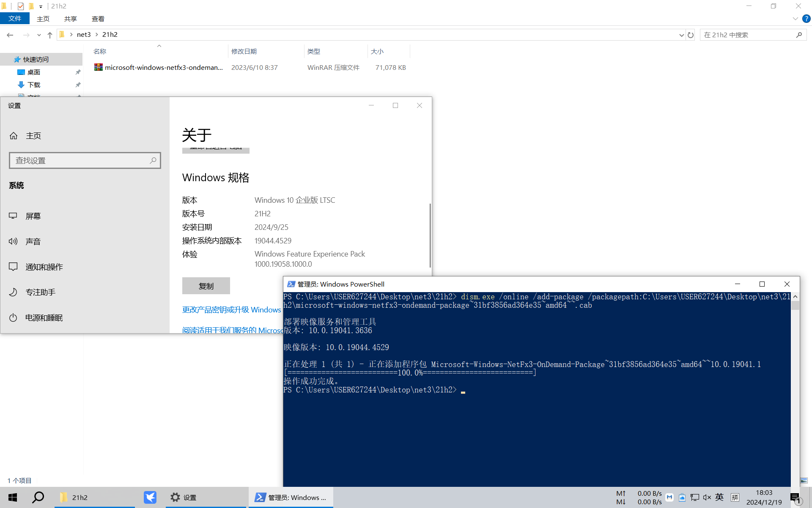Click the PowerShell title bar icon
Screen dimensions: 812x508
[x=291, y=284]
